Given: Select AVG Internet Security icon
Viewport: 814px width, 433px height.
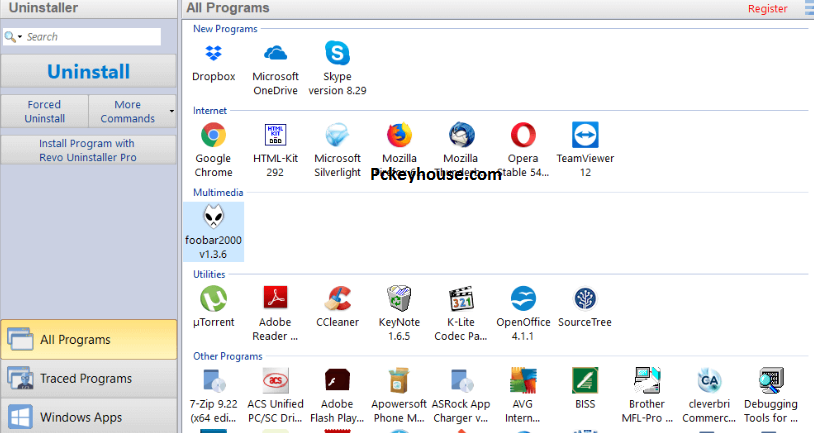Looking at the screenshot, I should [523, 381].
